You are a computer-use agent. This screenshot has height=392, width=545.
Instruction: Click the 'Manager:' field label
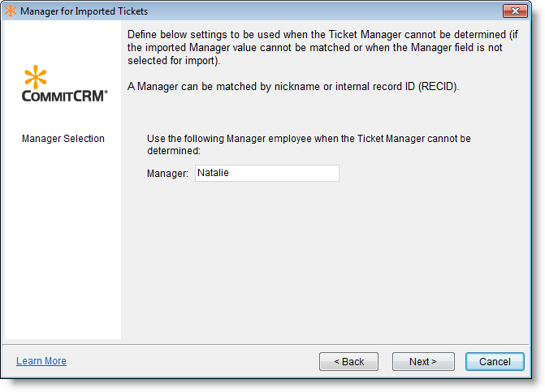[167, 174]
